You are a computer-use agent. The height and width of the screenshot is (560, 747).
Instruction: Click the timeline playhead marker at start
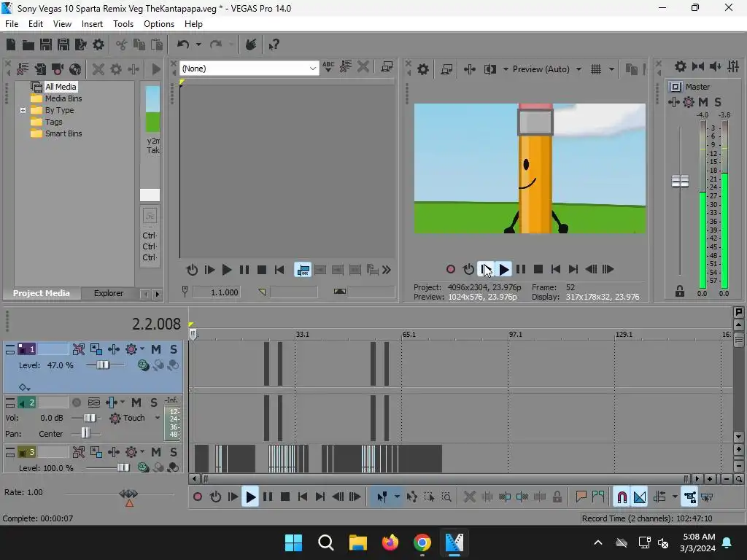[193, 334]
